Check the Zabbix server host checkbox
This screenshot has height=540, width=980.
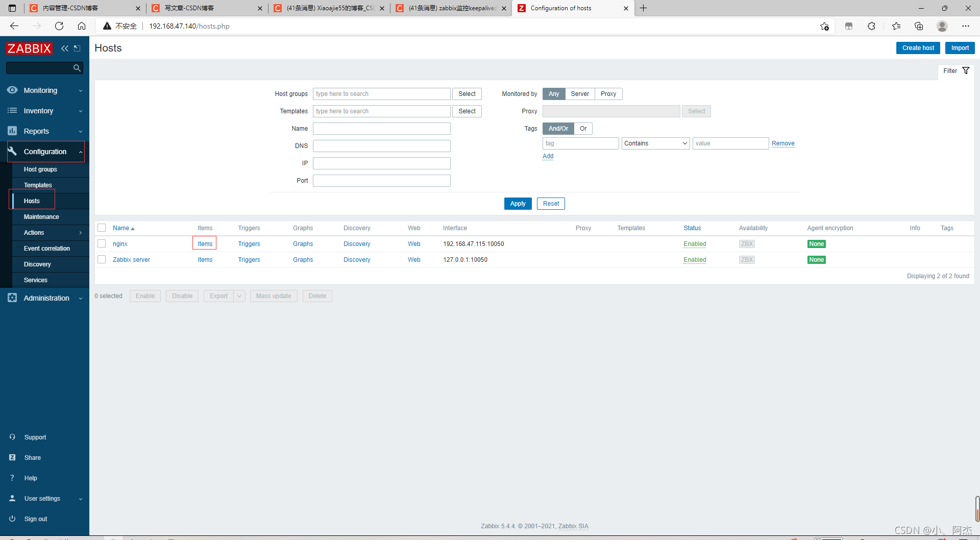point(102,259)
